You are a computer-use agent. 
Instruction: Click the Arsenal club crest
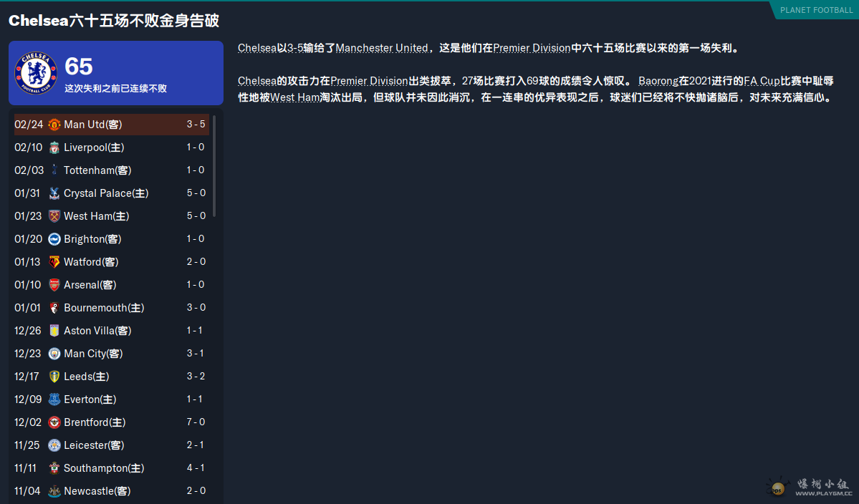54,285
